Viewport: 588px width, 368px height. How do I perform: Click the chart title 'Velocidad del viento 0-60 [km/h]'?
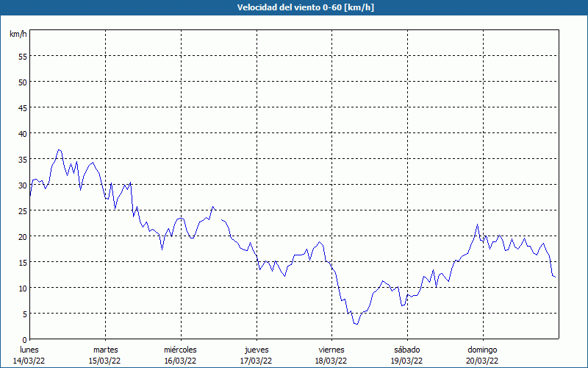[305, 7]
